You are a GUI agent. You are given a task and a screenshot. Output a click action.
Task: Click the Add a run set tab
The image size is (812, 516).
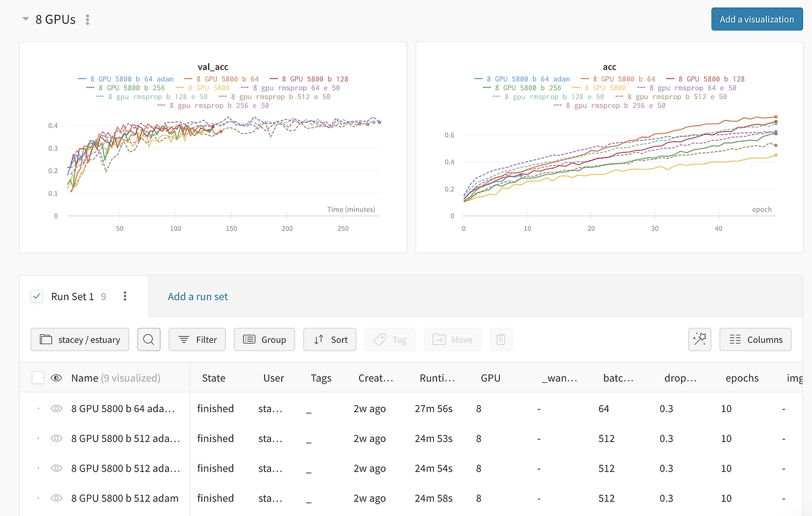coord(198,296)
